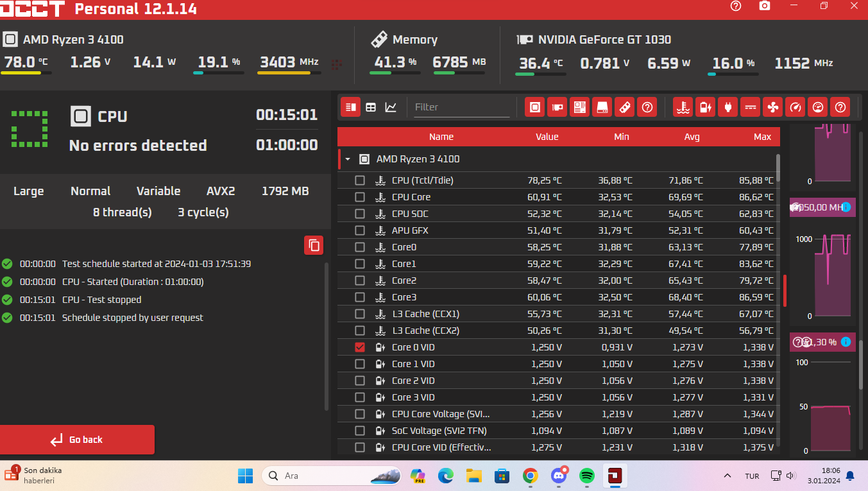The height and width of the screenshot is (491, 868).
Task: Toggle the voltage battery sensor type filter
Action: click(x=706, y=107)
